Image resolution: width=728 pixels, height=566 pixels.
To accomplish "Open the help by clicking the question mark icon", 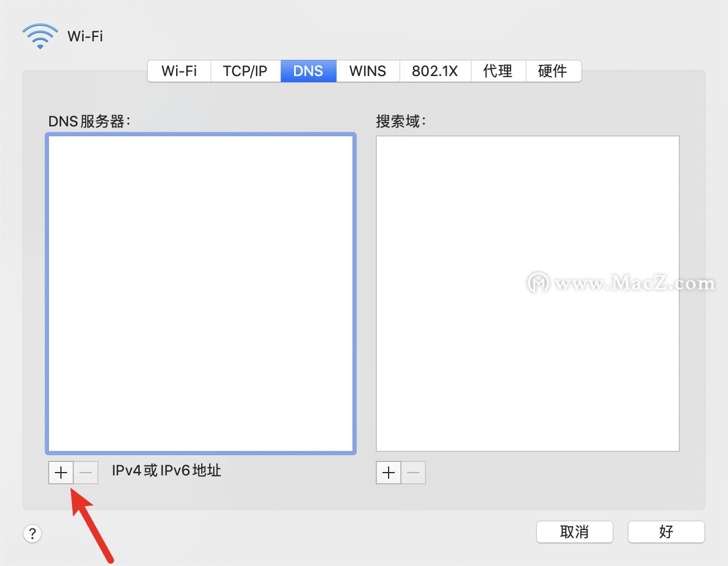I will (32, 534).
